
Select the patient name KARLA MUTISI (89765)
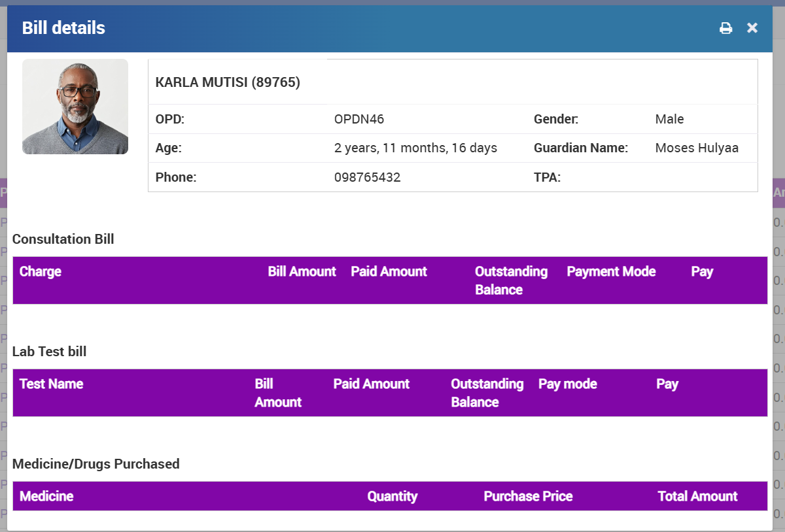point(228,82)
